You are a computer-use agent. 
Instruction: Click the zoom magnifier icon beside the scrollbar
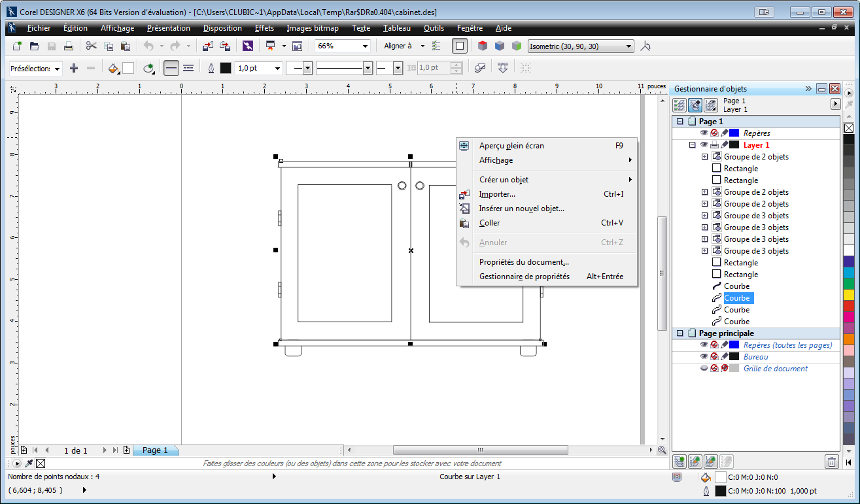pos(661,450)
